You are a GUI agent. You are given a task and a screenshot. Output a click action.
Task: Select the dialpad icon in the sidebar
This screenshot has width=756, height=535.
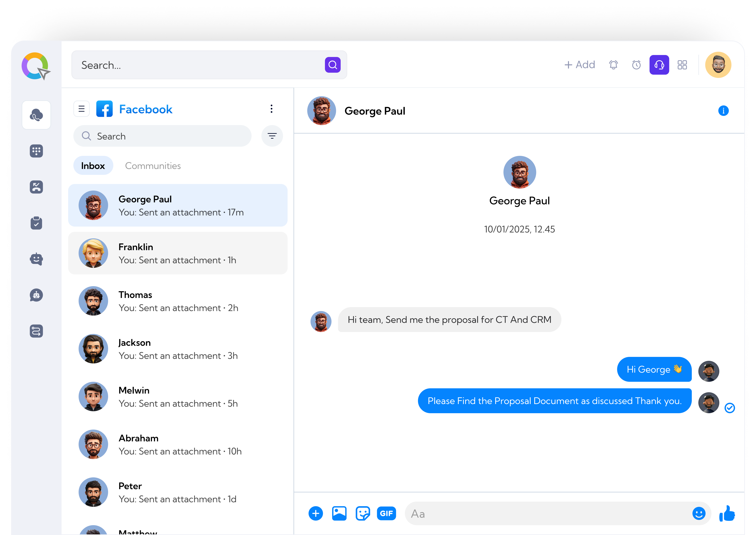[36, 151]
